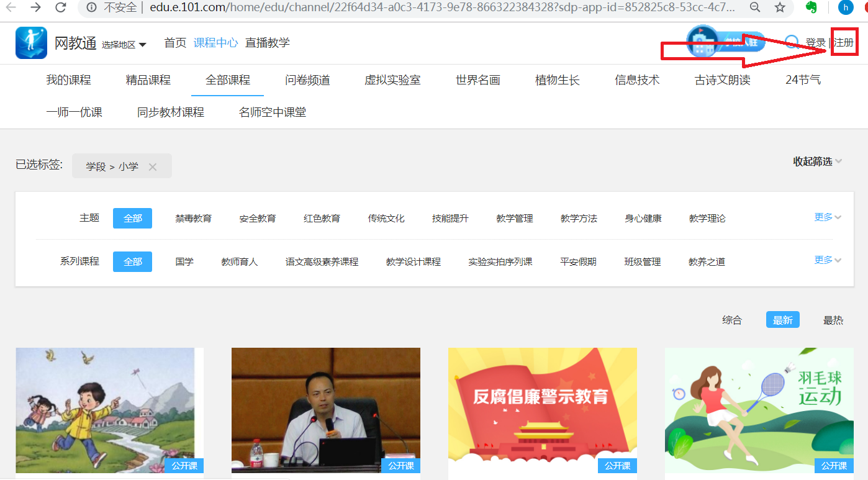Click the 登录 link
Image resolution: width=868 pixels, height=480 pixels.
(x=815, y=42)
